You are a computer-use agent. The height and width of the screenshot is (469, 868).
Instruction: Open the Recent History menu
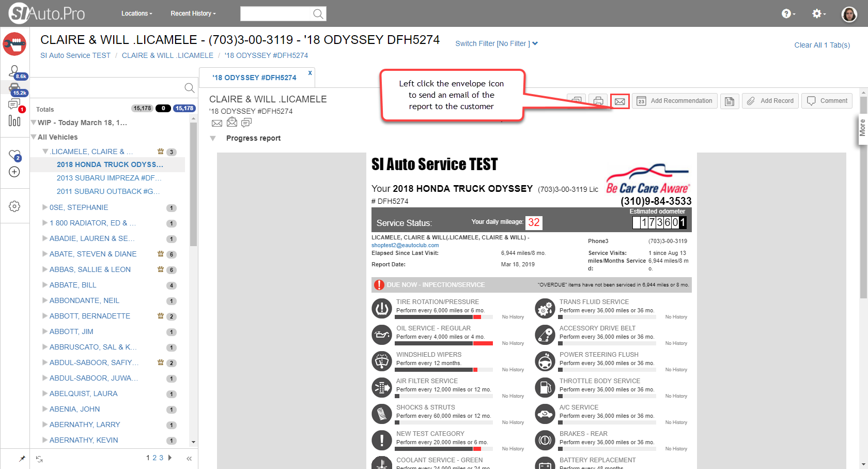[193, 13]
